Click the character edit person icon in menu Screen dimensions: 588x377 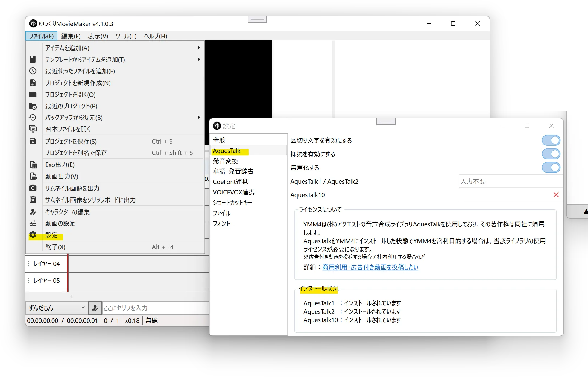click(x=33, y=212)
